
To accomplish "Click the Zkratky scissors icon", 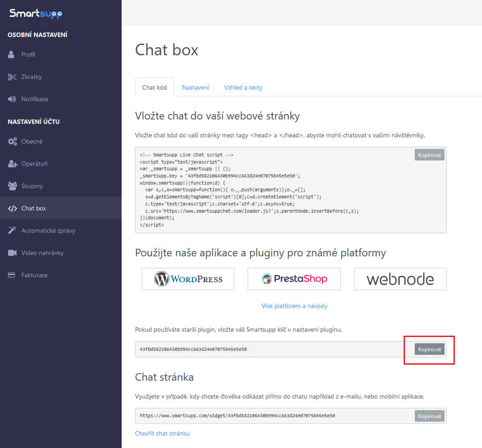I will [x=12, y=77].
